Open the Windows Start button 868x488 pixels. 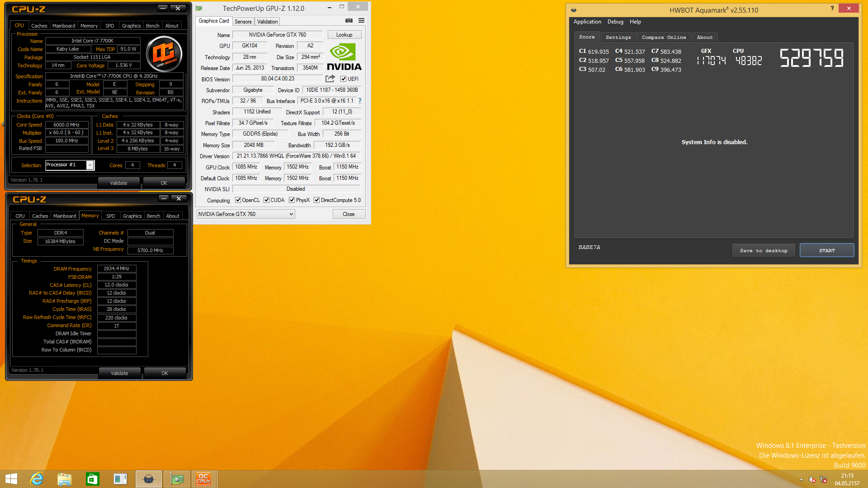[11, 479]
